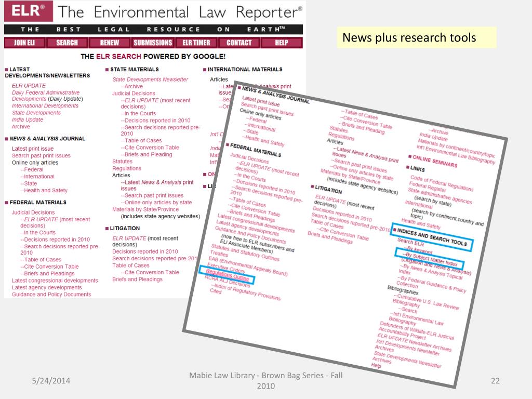The width and height of the screenshot is (532, 399).
Task: Click Search past print issues under News & Analysis
Action: click(x=41, y=156)
